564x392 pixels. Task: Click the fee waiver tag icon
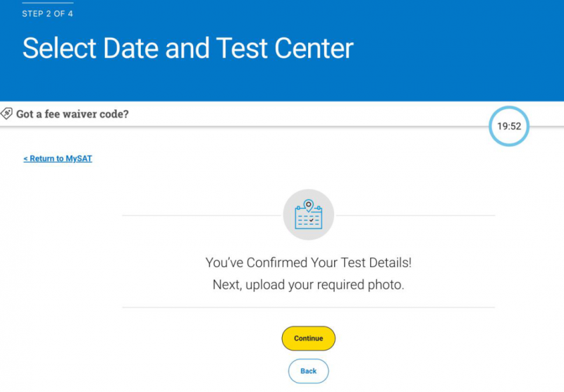(6, 114)
